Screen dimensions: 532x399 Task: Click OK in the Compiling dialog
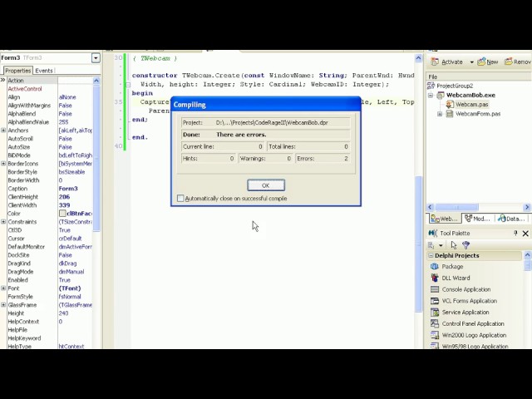(266, 185)
